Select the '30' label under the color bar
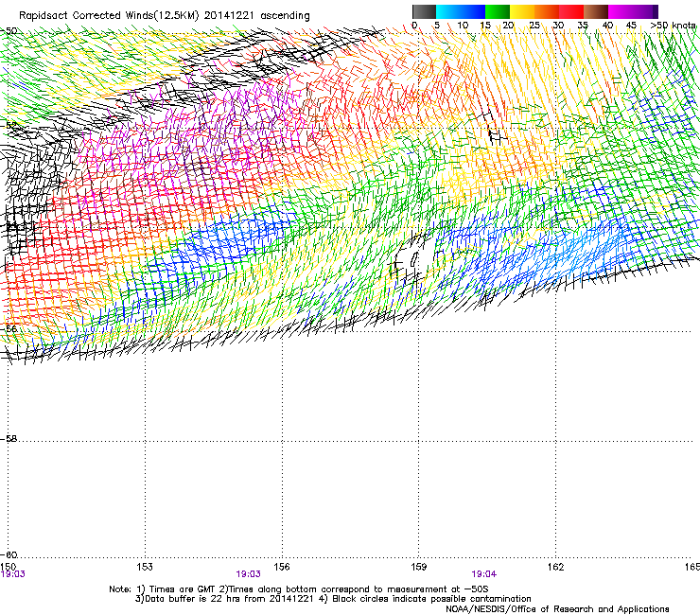This screenshot has width=700, height=615. [558, 26]
